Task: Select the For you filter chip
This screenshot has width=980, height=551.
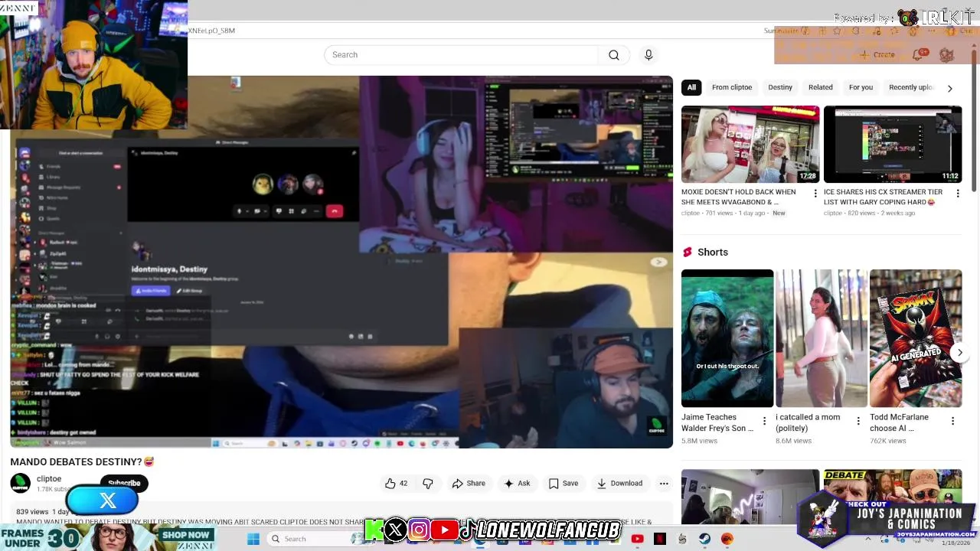Action: [x=861, y=87]
